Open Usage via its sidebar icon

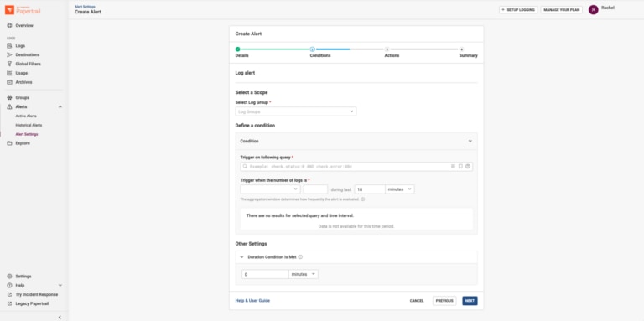coord(9,73)
